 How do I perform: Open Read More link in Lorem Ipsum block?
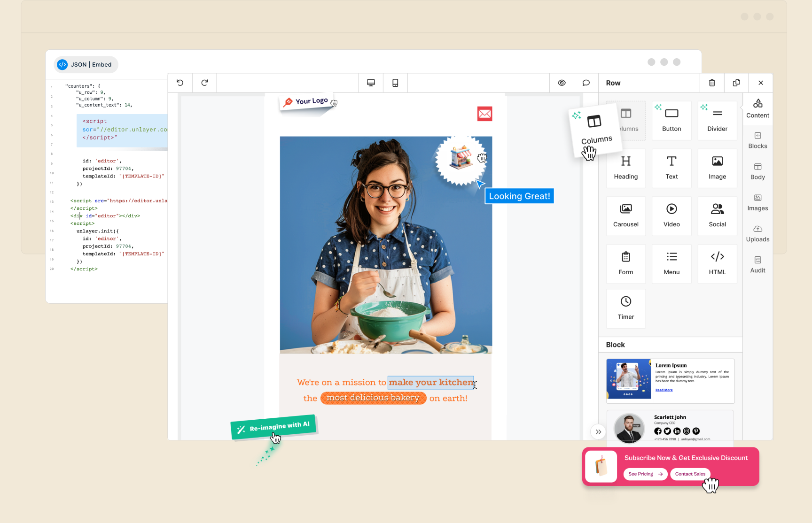(x=664, y=390)
